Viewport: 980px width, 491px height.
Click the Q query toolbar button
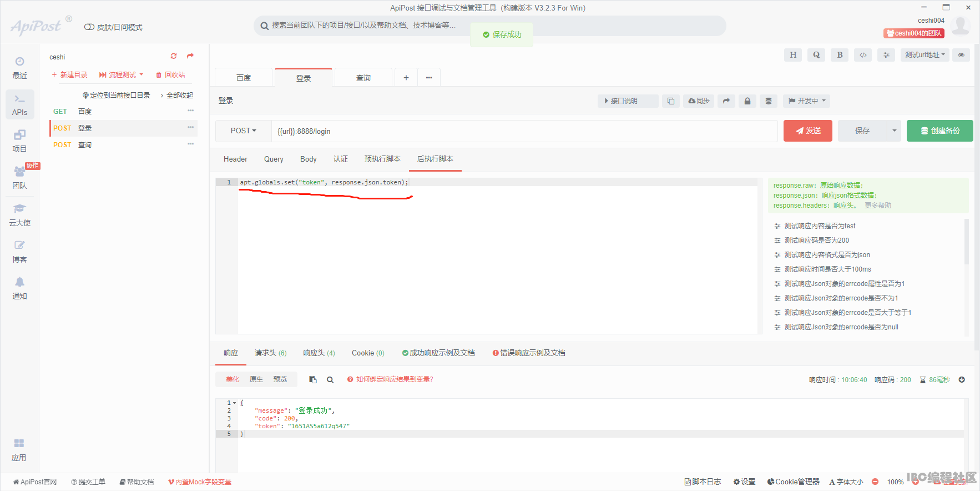tap(816, 55)
